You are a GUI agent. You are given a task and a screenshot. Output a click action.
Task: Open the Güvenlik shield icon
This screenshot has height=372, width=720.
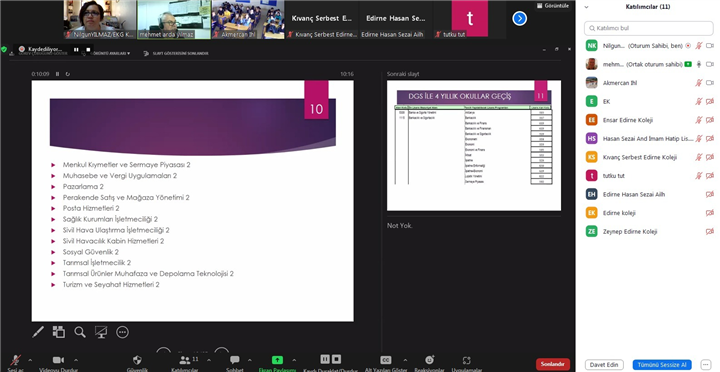[137, 360]
